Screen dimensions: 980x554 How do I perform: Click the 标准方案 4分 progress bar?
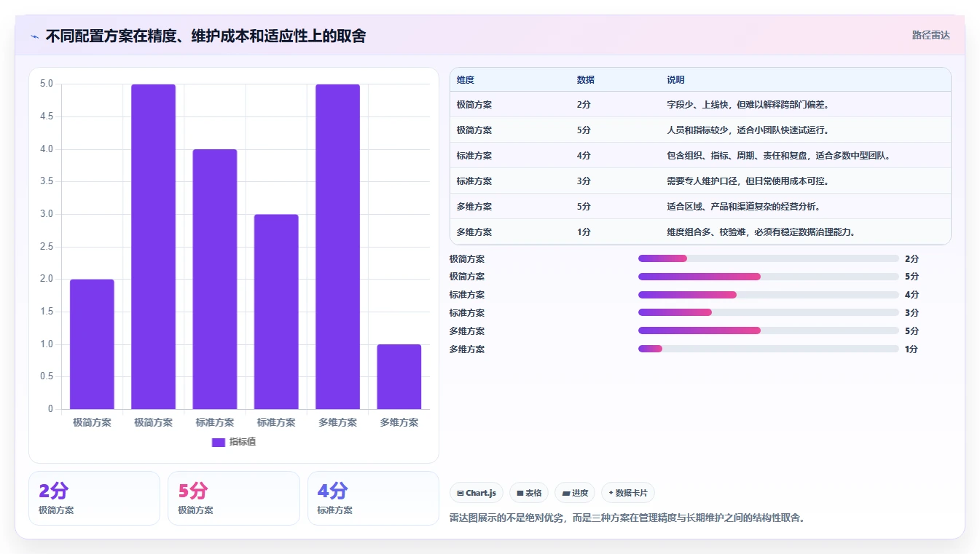769,295
